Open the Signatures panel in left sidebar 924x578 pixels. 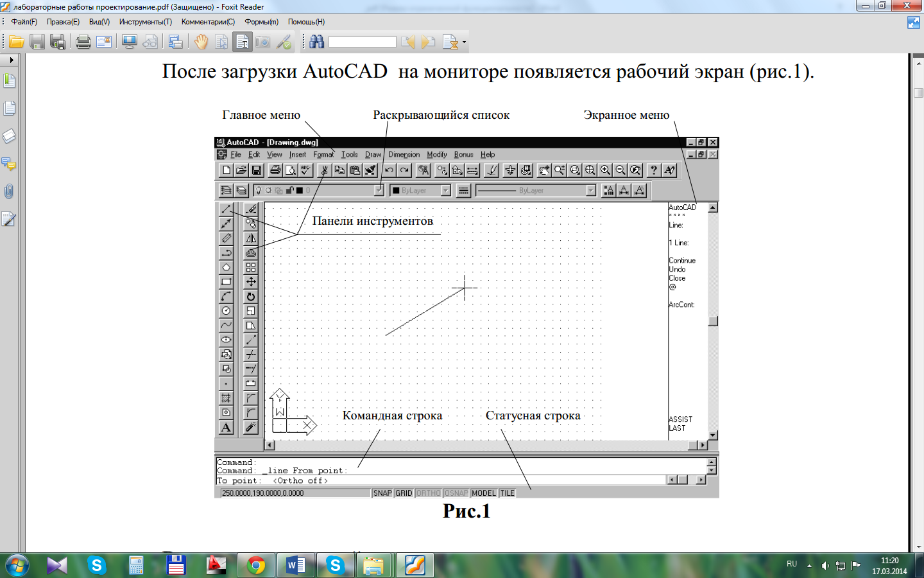click(9, 219)
